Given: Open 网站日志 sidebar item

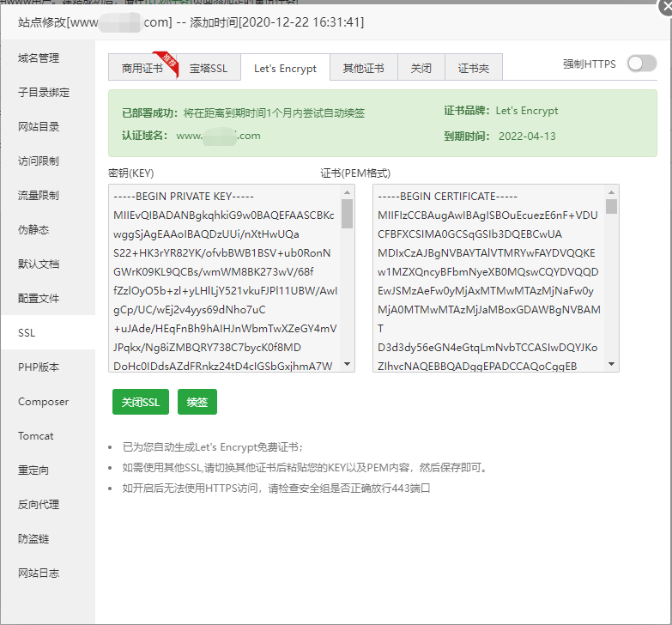Looking at the screenshot, I should (48, 573).
